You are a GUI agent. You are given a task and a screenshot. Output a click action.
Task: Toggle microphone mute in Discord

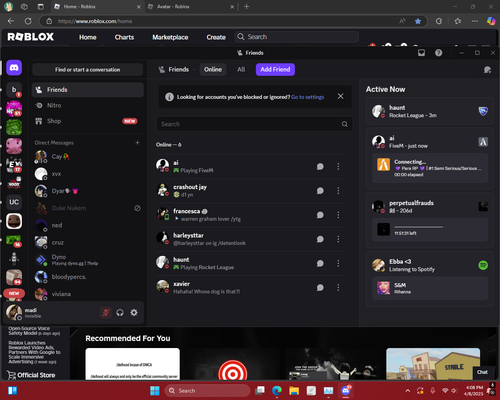click(x=106, y=313)
